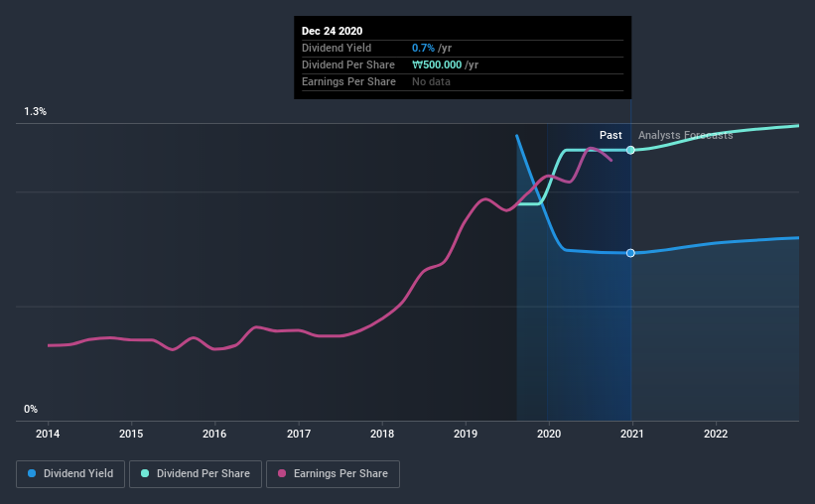Click the 1.3% y-axis label
Viewport: 815px width, 504px height.
(x=36, y=112)
